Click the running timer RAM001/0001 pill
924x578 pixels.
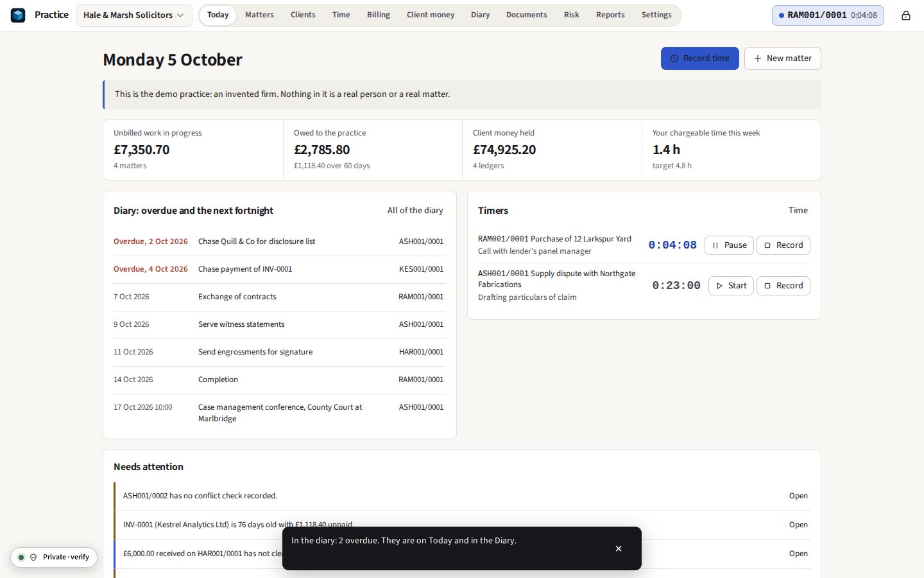tap(828, 15)
